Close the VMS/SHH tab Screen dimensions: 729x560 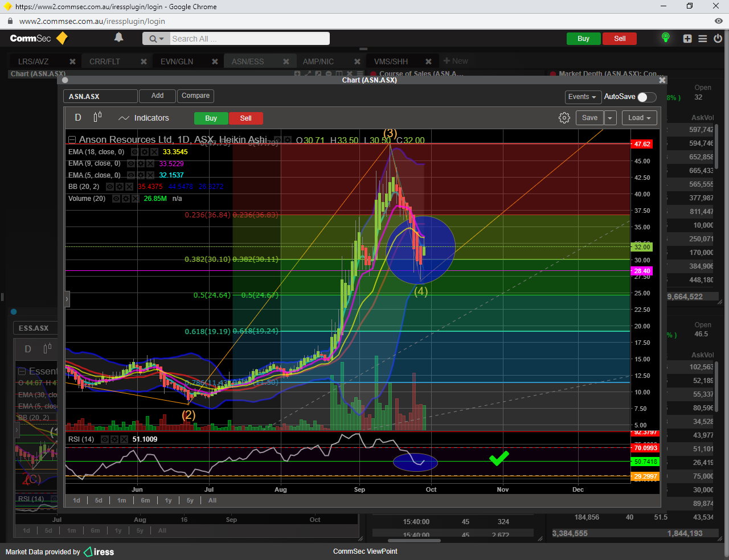[428, 61]
